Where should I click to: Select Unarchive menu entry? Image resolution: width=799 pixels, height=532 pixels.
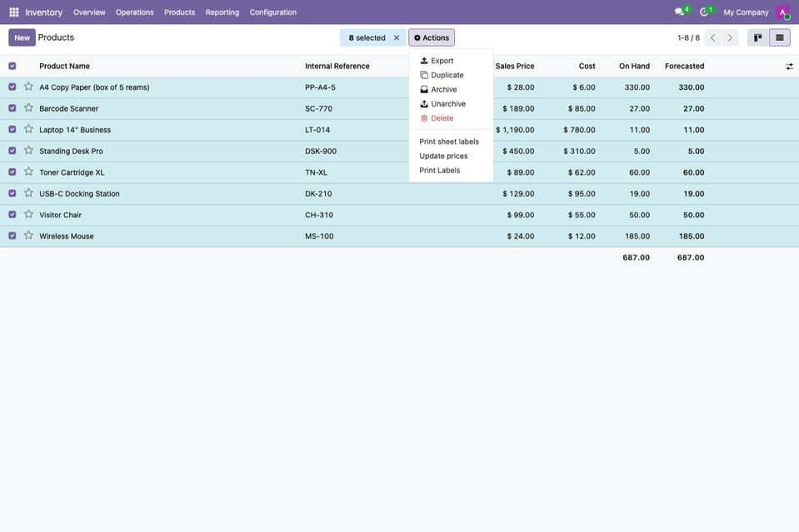[451, 104]
